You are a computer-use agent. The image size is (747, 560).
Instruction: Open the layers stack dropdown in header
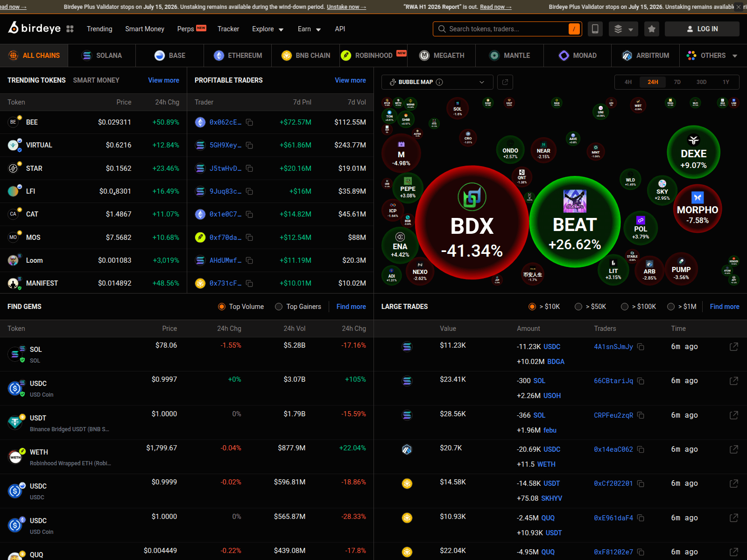(623, 29)
